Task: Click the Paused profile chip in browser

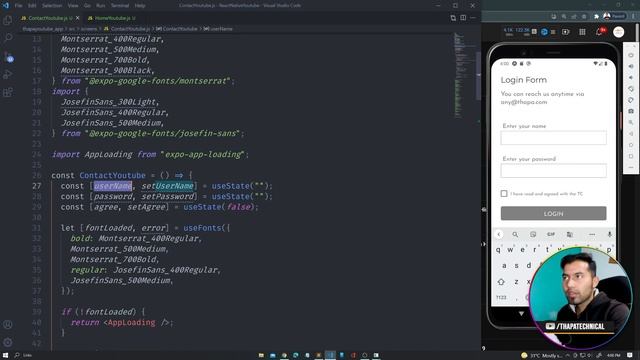Action: 614,16
